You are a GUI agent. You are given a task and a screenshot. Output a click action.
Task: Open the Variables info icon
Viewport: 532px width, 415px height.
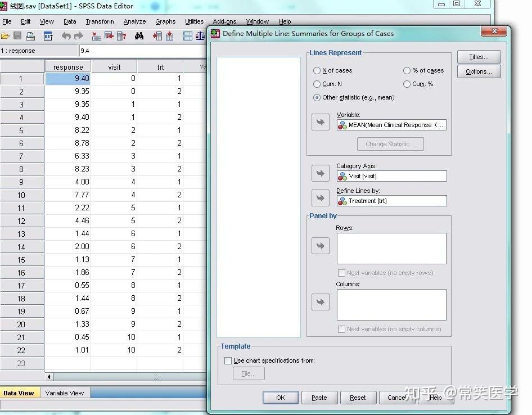tap(121, 35)
